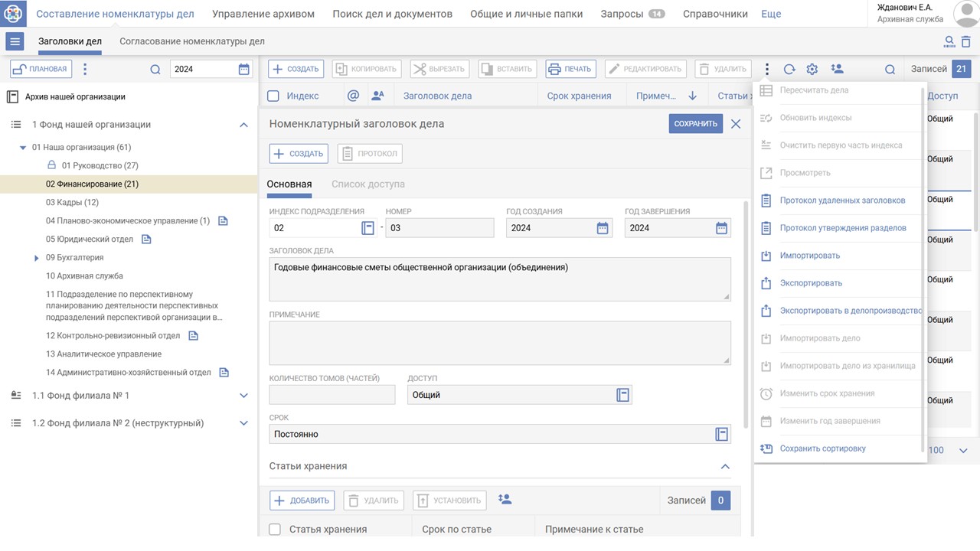
Task: Click document icon next to Юридический отдел
Action: 146,240
